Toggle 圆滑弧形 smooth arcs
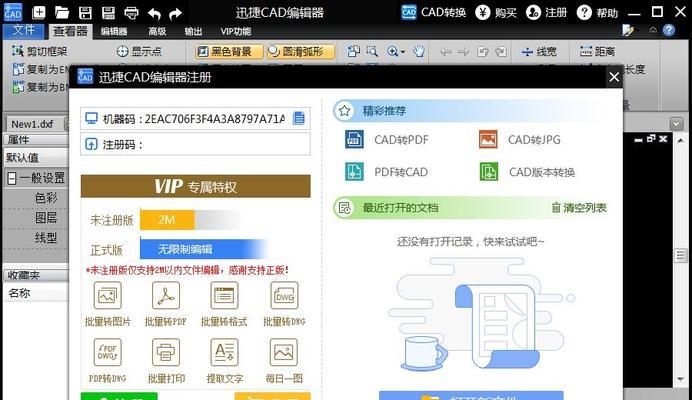 coord(301,52)
